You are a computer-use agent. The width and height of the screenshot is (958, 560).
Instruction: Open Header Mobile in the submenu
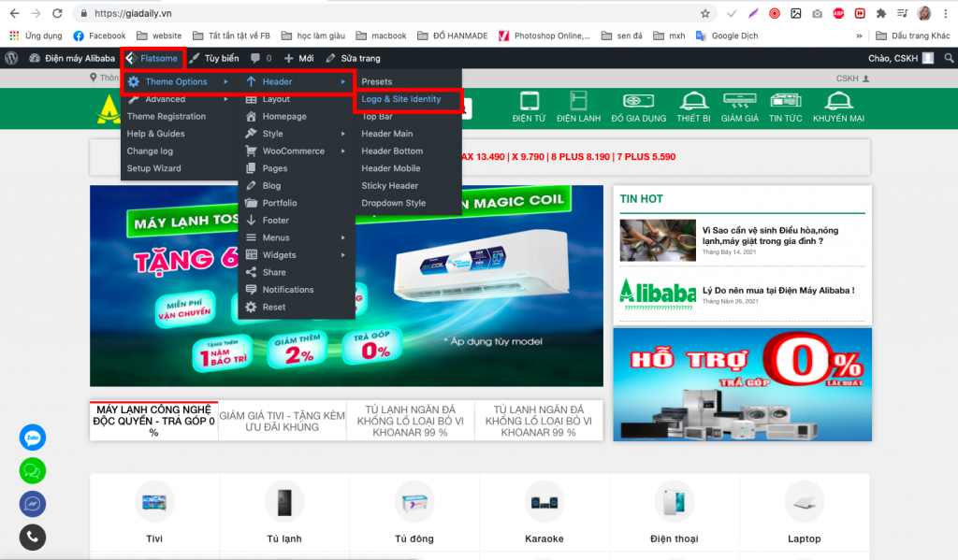tap(391, 168)
